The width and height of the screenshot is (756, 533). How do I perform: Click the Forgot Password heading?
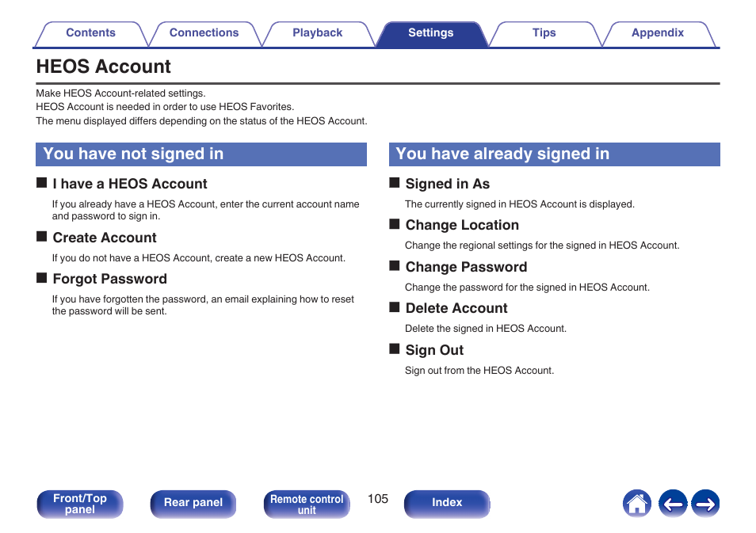pos(110,279)
